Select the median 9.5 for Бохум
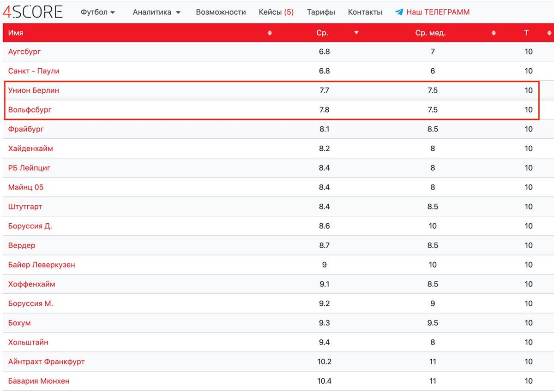Image resolution: width=554 pixels, height=392 pixels. pos(433,323)
